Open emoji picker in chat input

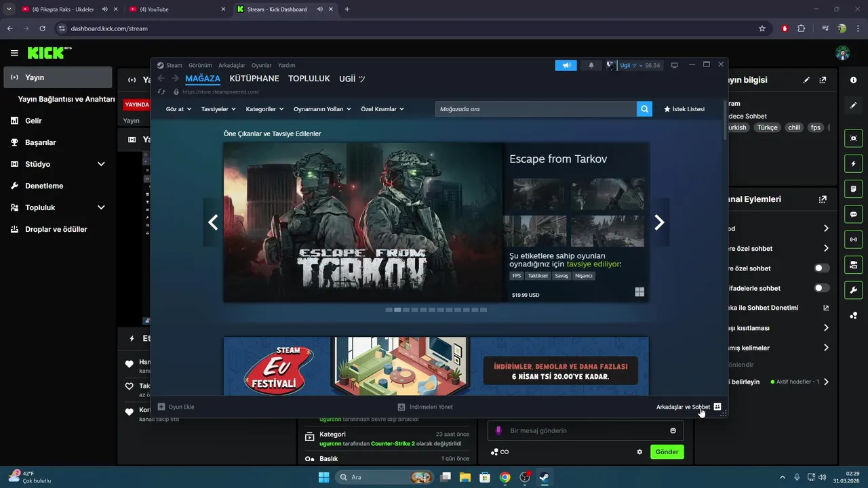pos(673,430)
